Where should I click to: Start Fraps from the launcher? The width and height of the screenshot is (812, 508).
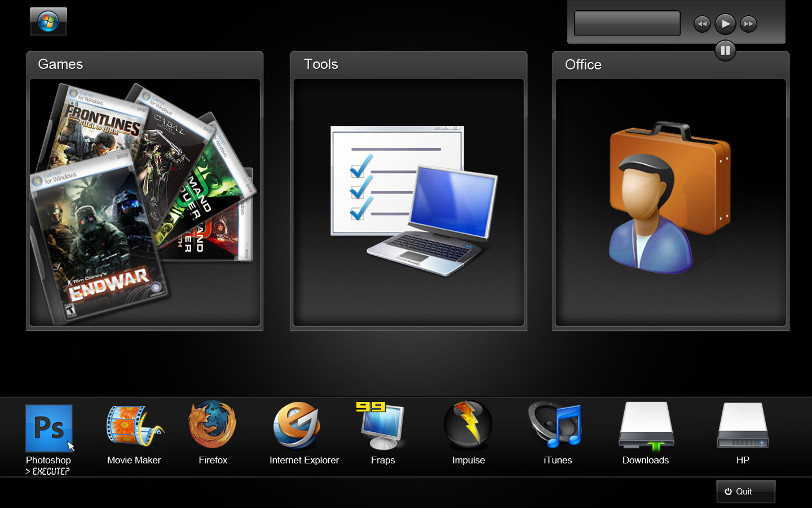[382, 427]
